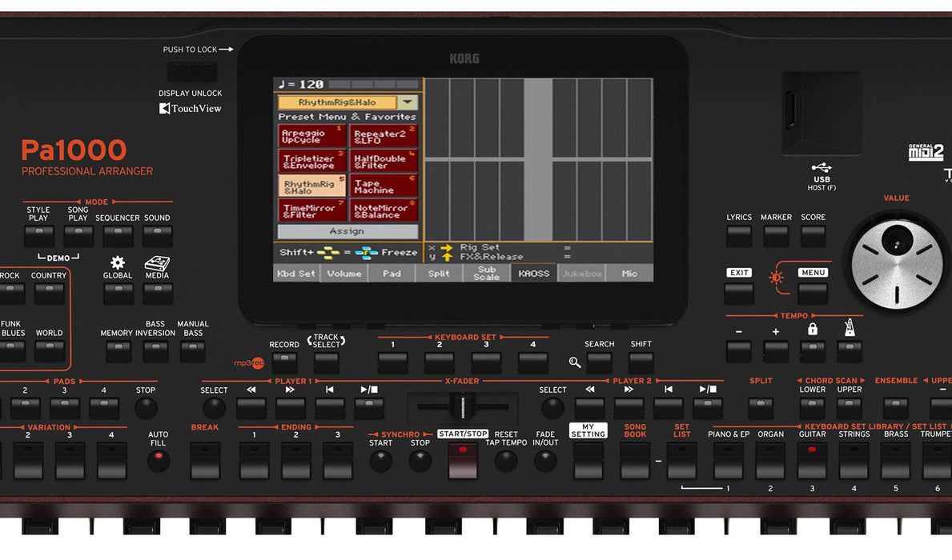The width and height of the screenshot is (952, 560).
Task: Select Tape Machine preset
Action: (x=383, y=186)
